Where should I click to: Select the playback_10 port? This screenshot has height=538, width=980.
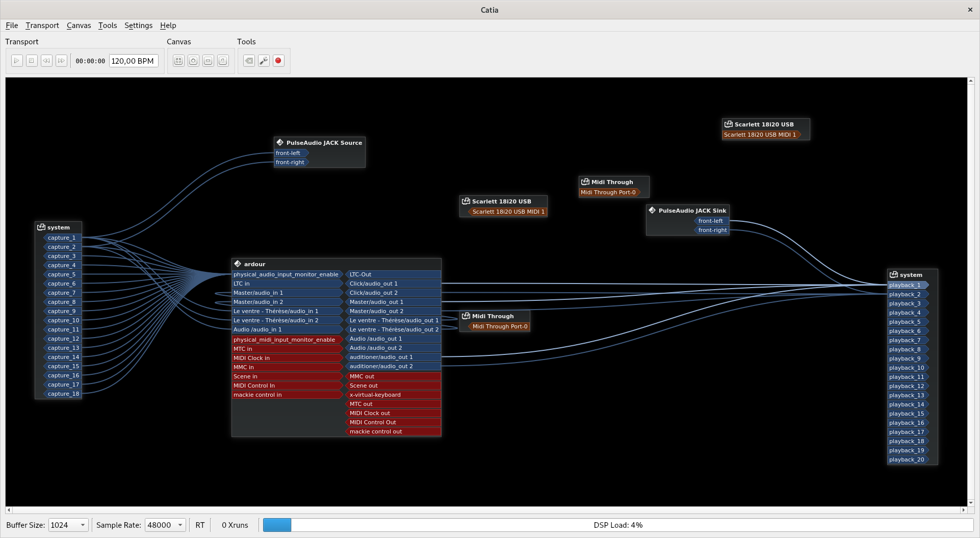coord(909,368)
